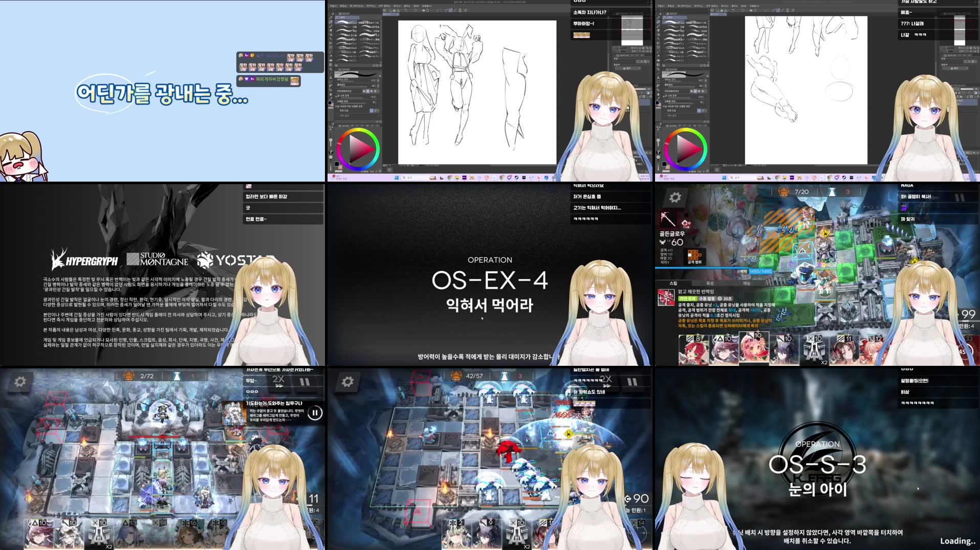Open 애니메이션 menu in three-figure sketch frame
Screen dimensions: 980x550
pyautogui.click(x=356, y=6)
